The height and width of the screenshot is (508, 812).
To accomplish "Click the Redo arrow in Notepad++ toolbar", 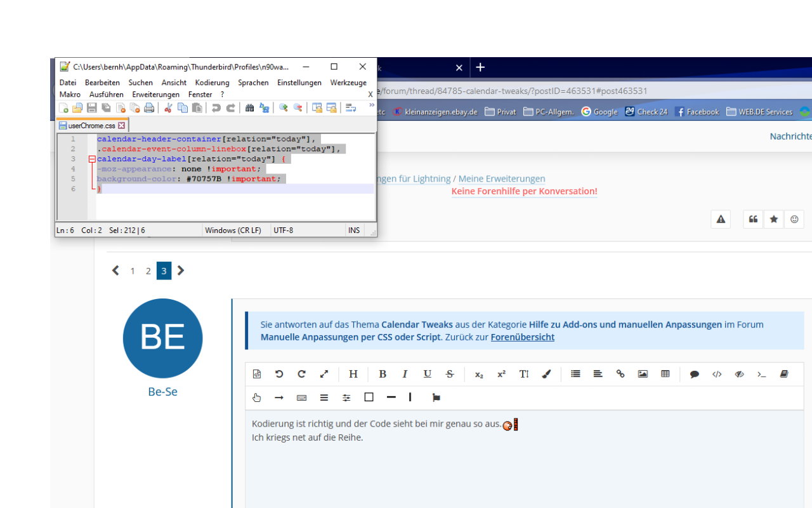I will point(231,108).
